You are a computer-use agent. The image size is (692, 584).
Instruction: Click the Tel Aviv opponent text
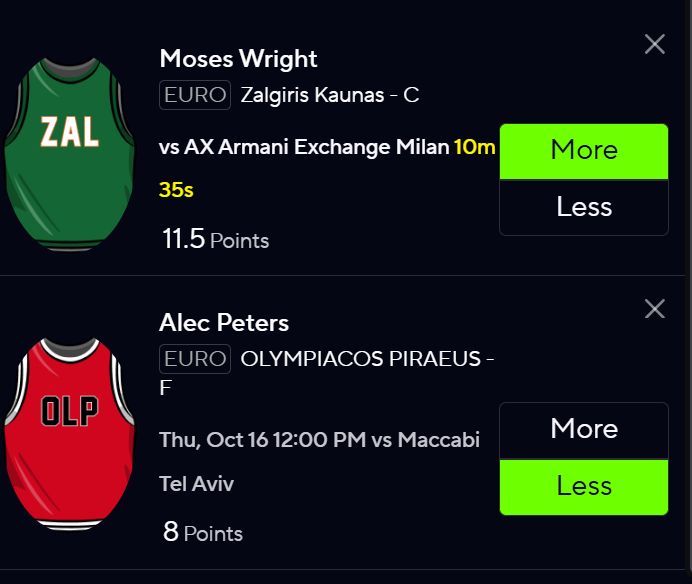[196, 484]
